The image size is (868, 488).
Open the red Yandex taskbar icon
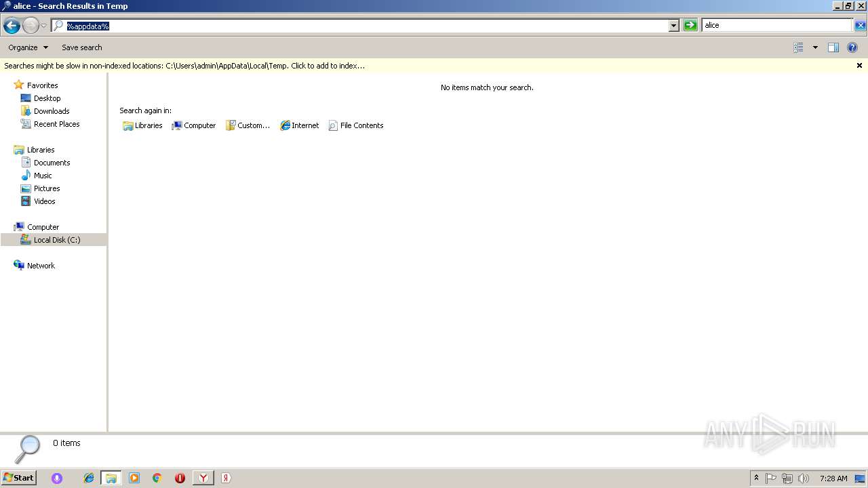tap(226, 478)
